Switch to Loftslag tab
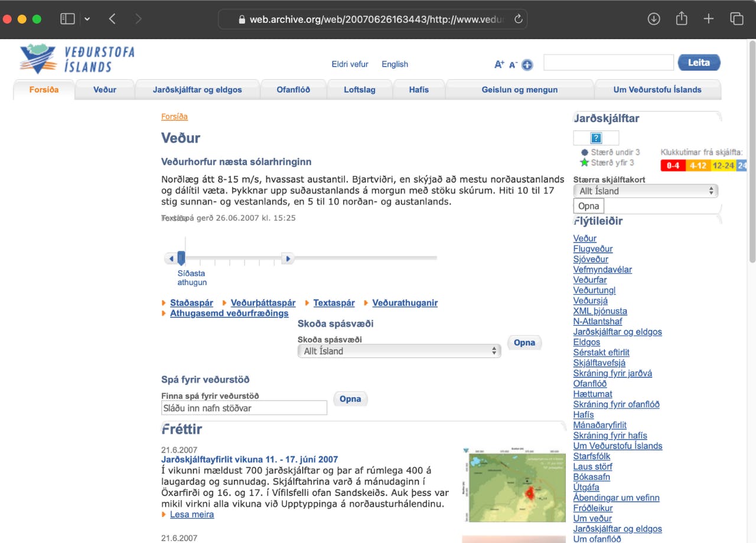The width and height of the screenshot is (756, 543). [x=359, y=90]
